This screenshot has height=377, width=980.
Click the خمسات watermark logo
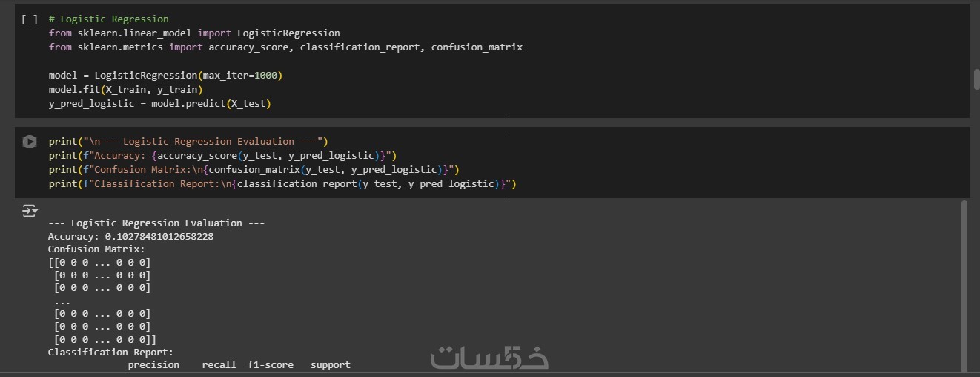[489, 357]
